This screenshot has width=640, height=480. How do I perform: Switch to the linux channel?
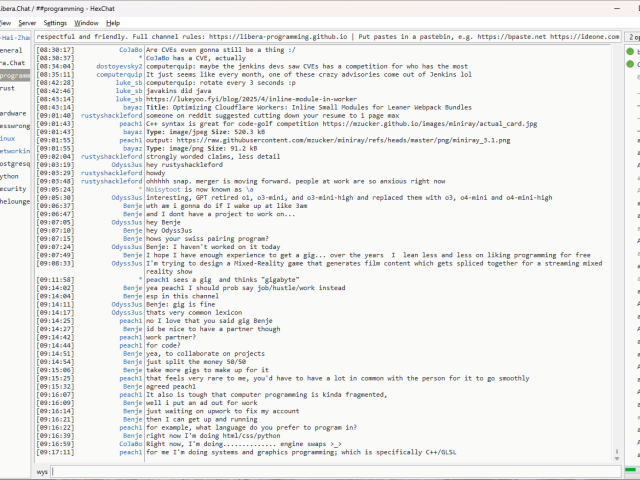pyautogui.click(x=10, y=138)
